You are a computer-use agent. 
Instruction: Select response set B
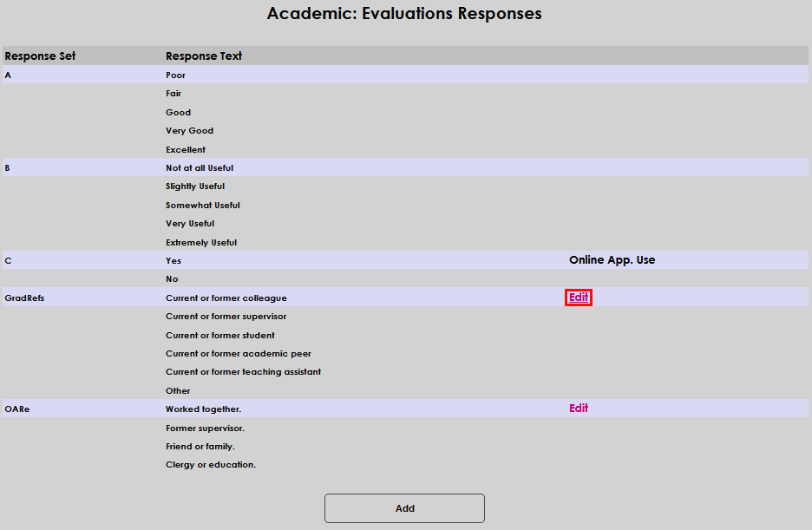click(x=7, y=167)
